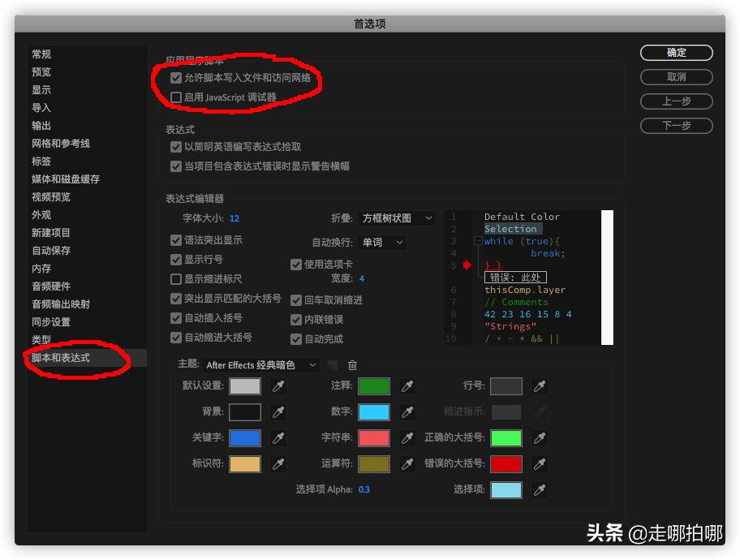This screenshot has height=560, width=740.
Task: Enable the JavaScript 调试器 checkbox
Action: 176,98
